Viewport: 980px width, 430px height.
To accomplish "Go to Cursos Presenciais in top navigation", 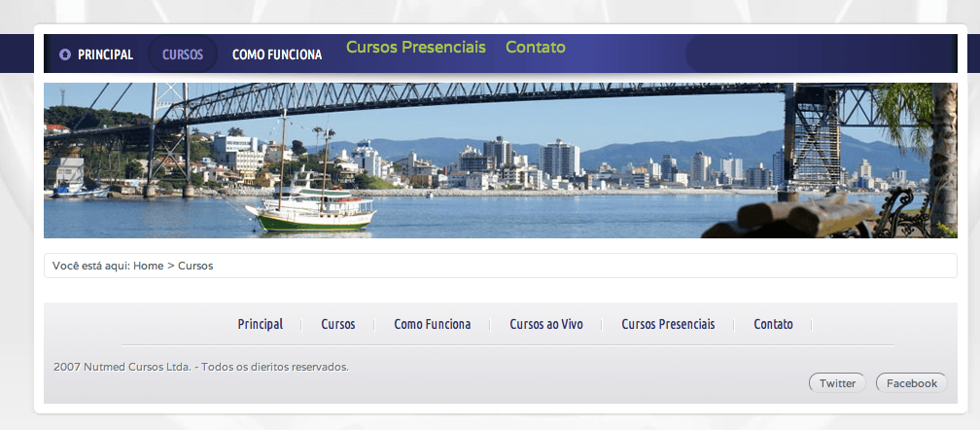I will coord(416,48).
